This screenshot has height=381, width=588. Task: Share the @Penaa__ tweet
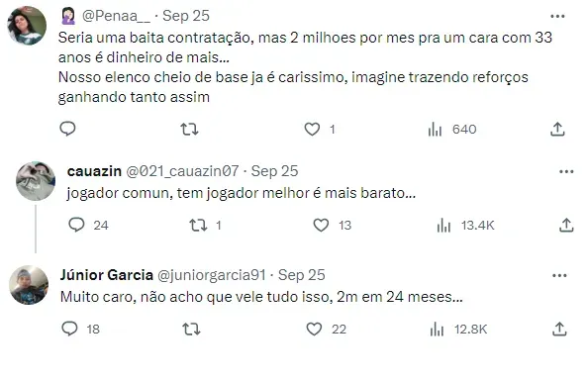point(557,130)
